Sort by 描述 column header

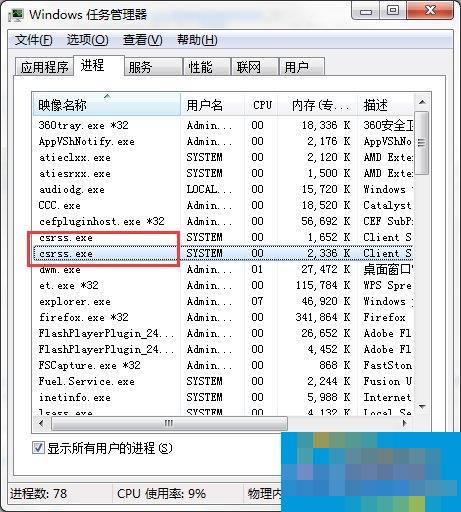pyautogui.click(x=385, y=105)
